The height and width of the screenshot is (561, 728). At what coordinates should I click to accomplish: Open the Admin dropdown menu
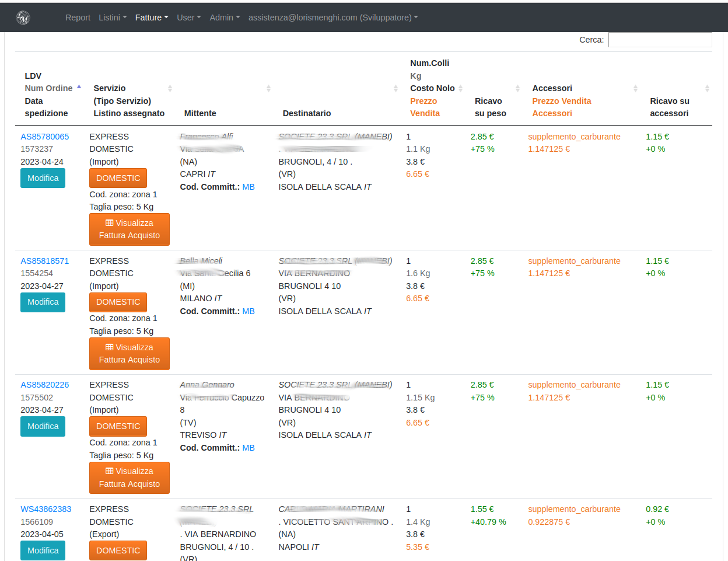pos(225,18)
